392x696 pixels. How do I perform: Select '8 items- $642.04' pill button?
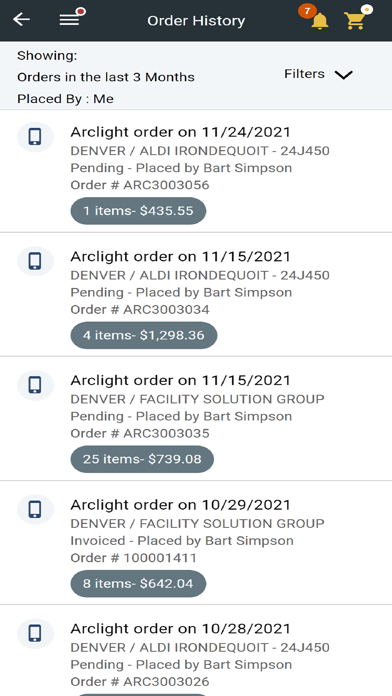click(138, 583)
